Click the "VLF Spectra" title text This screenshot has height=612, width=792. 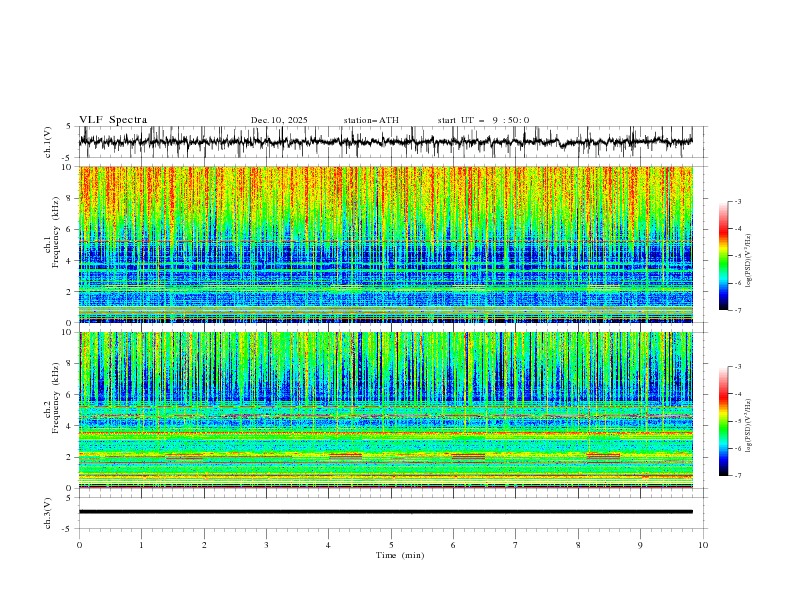(113, 120)
